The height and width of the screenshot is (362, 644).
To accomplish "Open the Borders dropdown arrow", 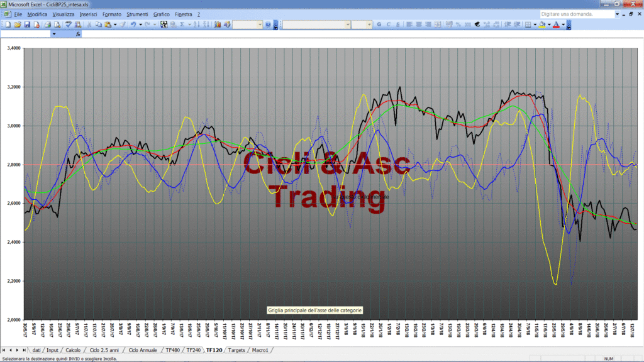I will (535, 25).
